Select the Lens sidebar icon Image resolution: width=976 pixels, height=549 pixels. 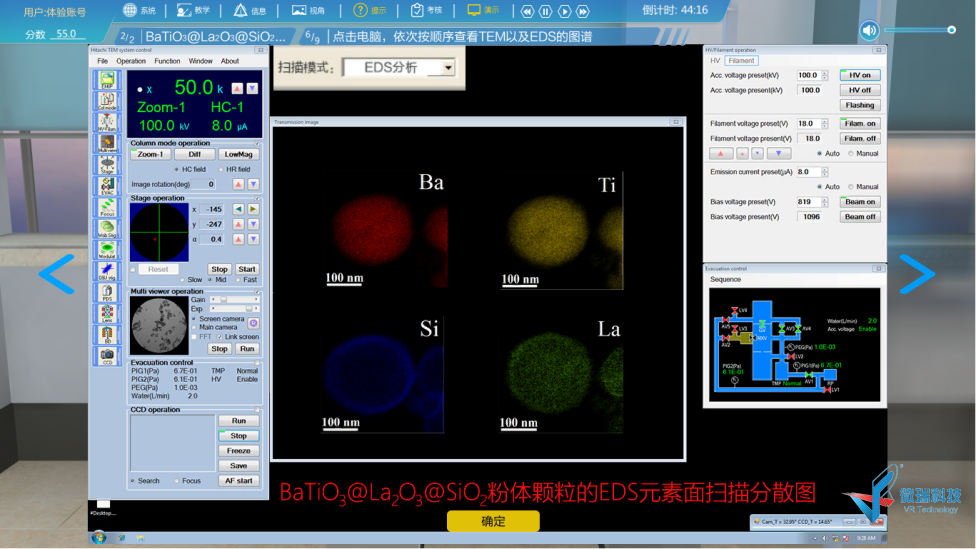[107, 313]
